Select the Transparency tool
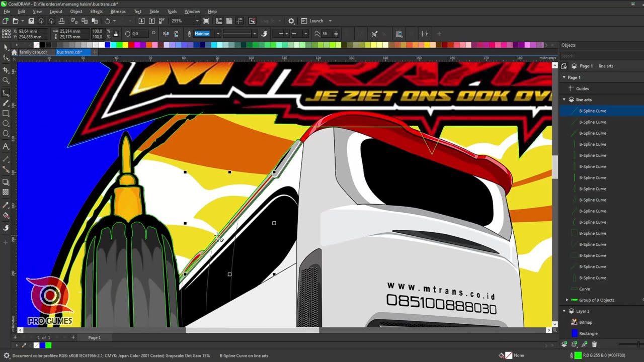The height and width of the screenshot is (362, 644). (x=6, y=192)
